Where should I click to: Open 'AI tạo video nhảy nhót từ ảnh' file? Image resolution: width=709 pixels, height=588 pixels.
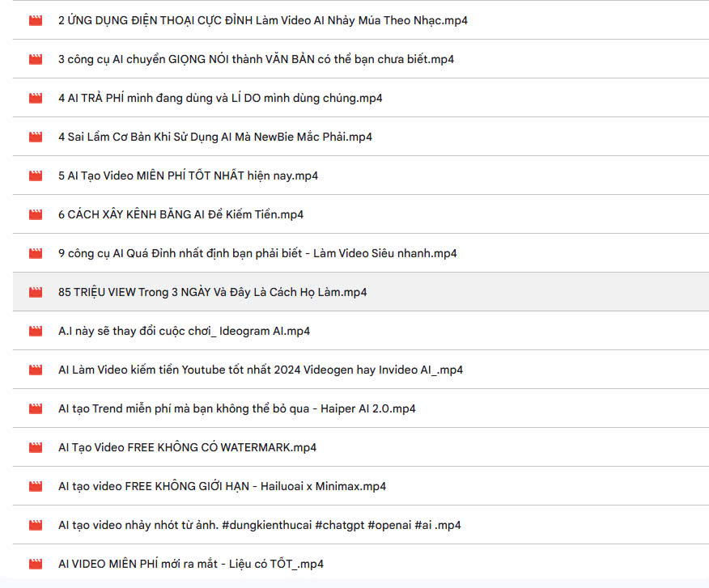click(260, 526)
